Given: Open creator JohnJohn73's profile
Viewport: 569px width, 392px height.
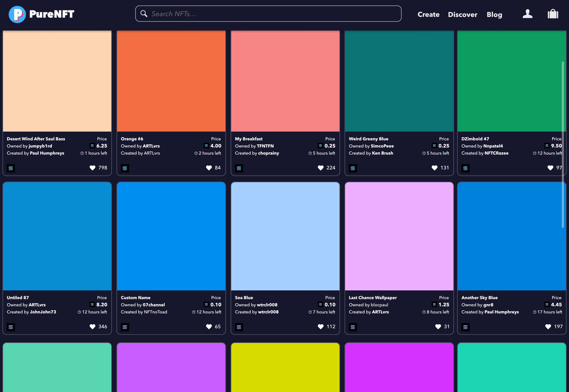Looking at the screenshot, I should tap(43, 312).
